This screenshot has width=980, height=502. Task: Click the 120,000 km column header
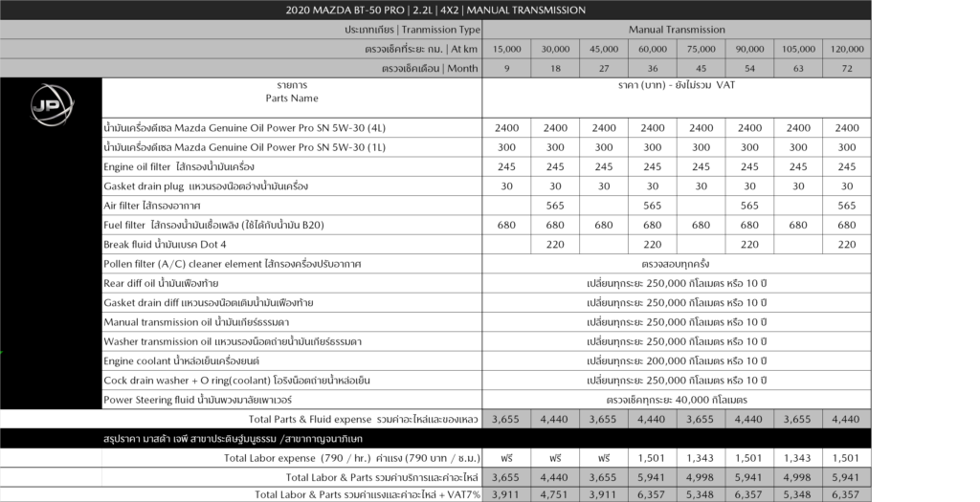point(847,49)
